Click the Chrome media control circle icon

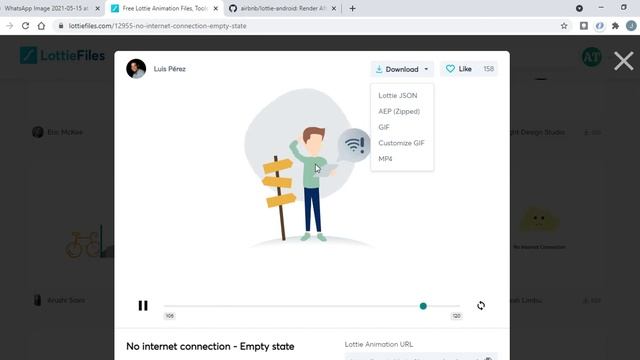pyautogui.click(x=579, y=8)
